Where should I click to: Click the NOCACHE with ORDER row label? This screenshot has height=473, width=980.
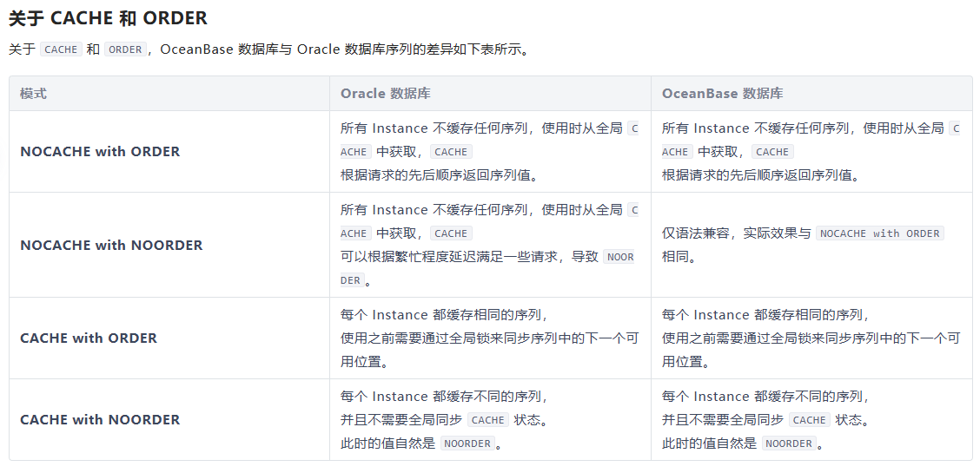point(100,152)
